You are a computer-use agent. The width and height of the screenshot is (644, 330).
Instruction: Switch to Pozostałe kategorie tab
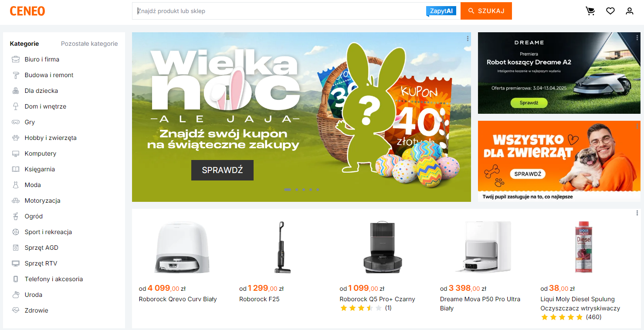pyautogui.click(x=89, y=44)
